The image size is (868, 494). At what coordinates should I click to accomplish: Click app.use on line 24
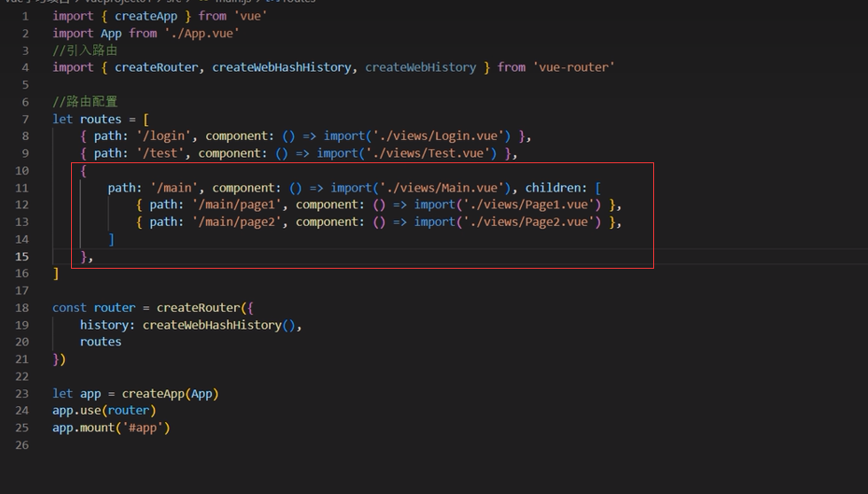76,411
